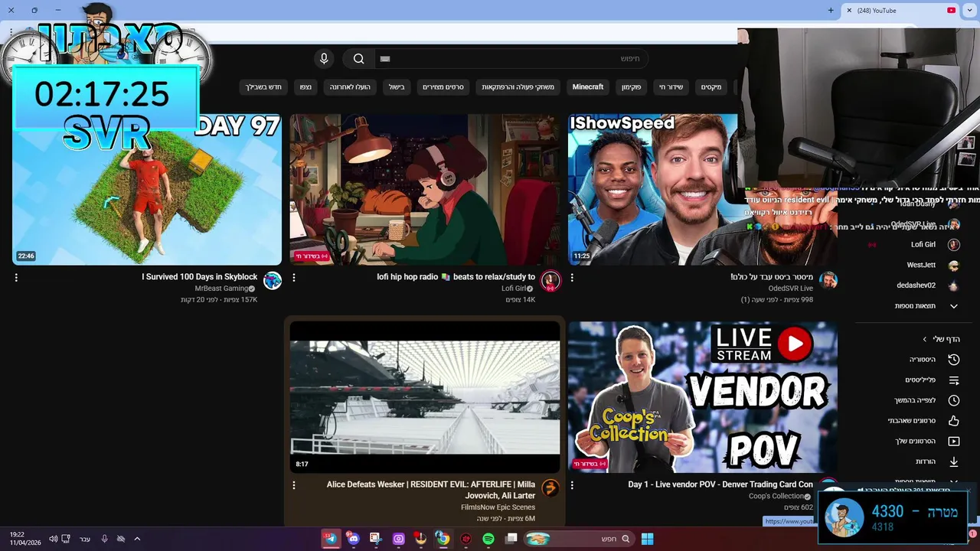Open I Survived 100 Days in Skyblock title
Image resolution: width=980 pixels, height=551 pixels.
tap(200, 277)
